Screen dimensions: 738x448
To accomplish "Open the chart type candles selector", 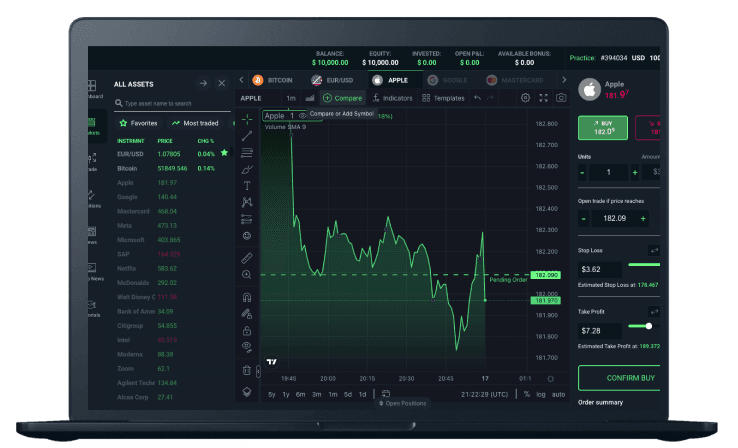I will (310, 98).
